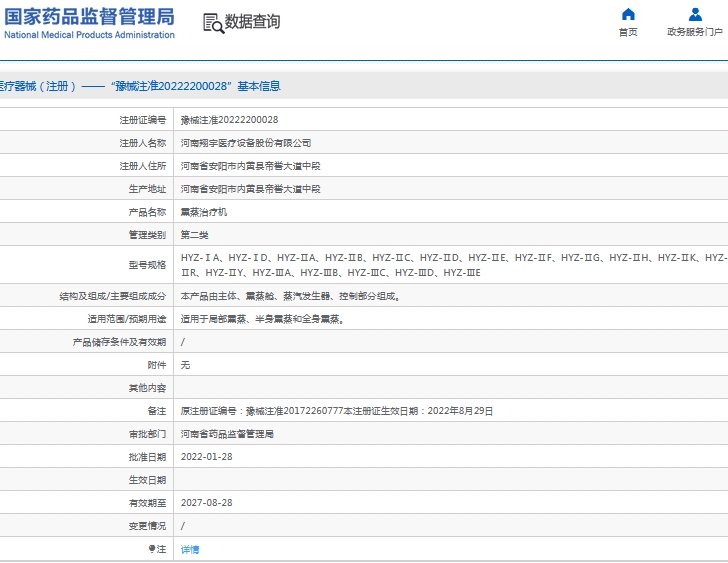Click the National Medical Products Administration text

[89, 35]
